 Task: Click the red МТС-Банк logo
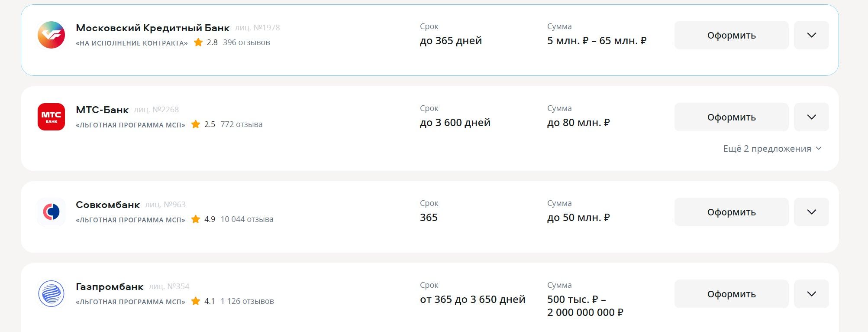pyautogui.click(x=51, y=117)
